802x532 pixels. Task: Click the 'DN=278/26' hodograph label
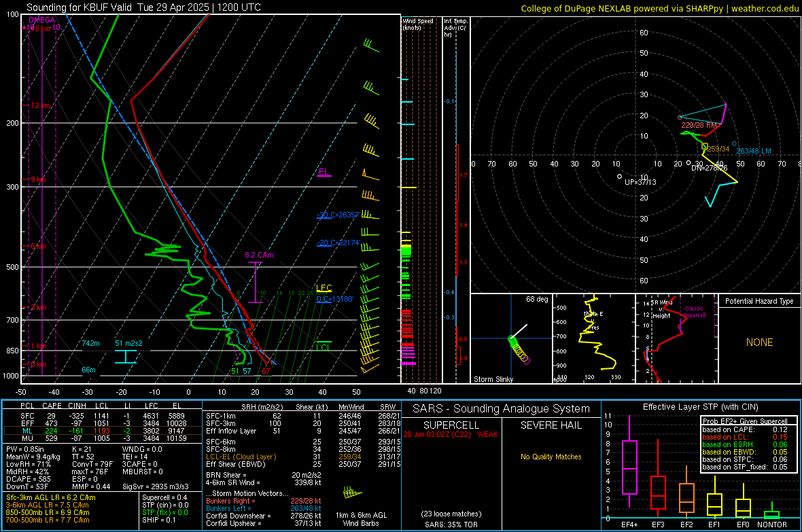710,168
